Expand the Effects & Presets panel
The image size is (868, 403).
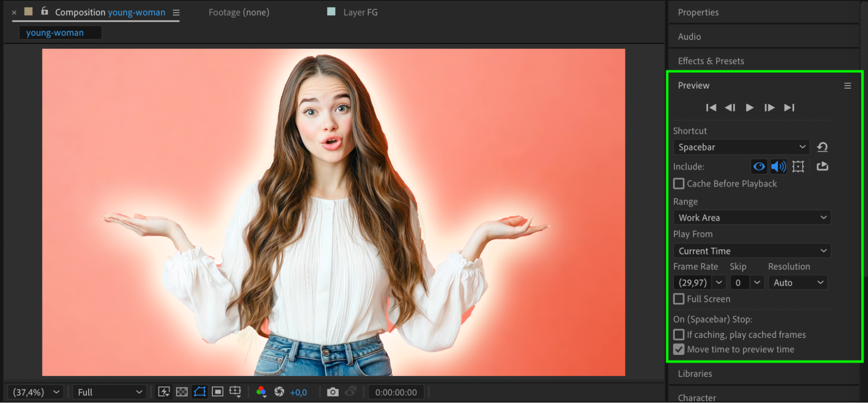tap(711, 61)
